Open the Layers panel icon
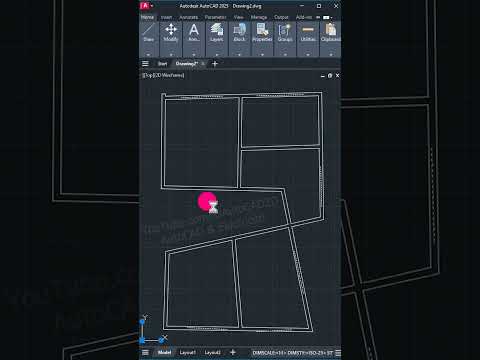Image resolution: width=480 pixels, height=360 pixels. [x=217, y=29]
